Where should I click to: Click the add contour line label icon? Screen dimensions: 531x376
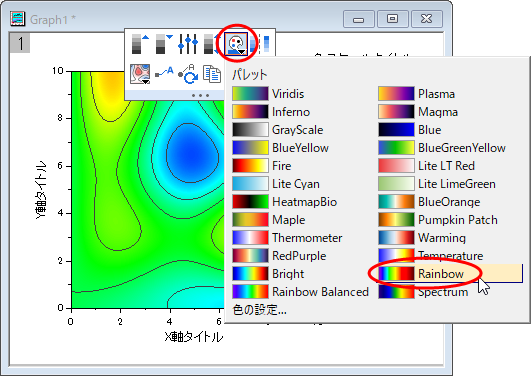coord(164,73)
